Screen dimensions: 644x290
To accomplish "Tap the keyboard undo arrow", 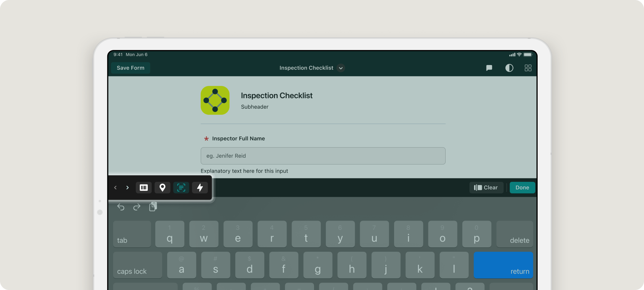I will (121, 207).
